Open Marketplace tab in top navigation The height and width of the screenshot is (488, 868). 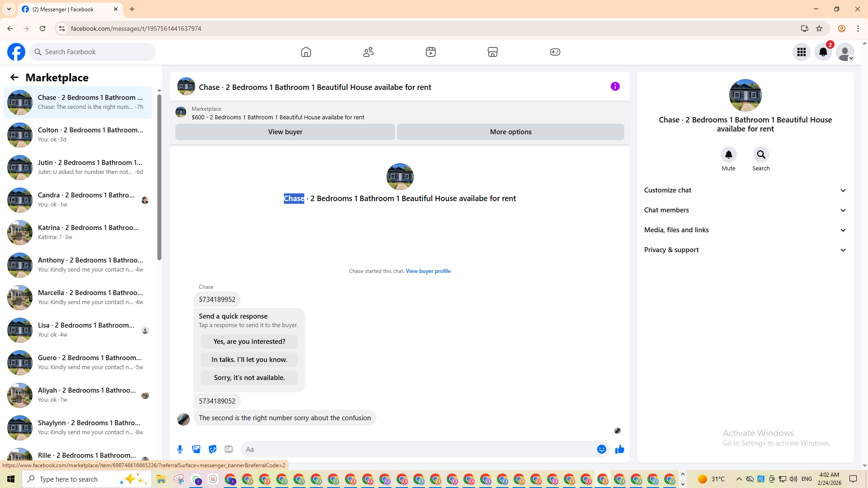click(x=492, y=52)
